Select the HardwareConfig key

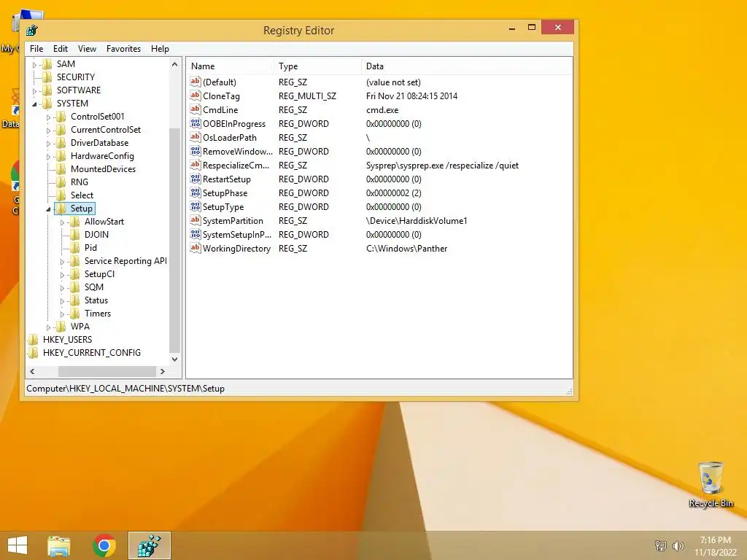coord(102,156)
